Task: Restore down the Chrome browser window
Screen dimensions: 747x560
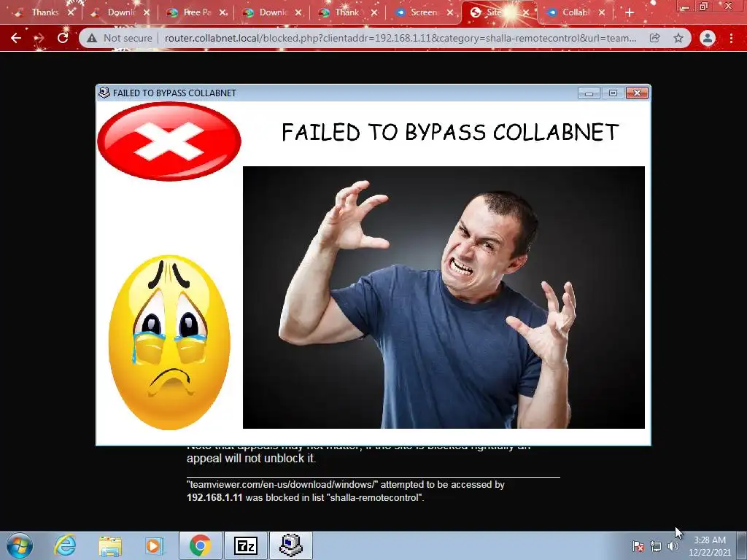Action: 704,7
